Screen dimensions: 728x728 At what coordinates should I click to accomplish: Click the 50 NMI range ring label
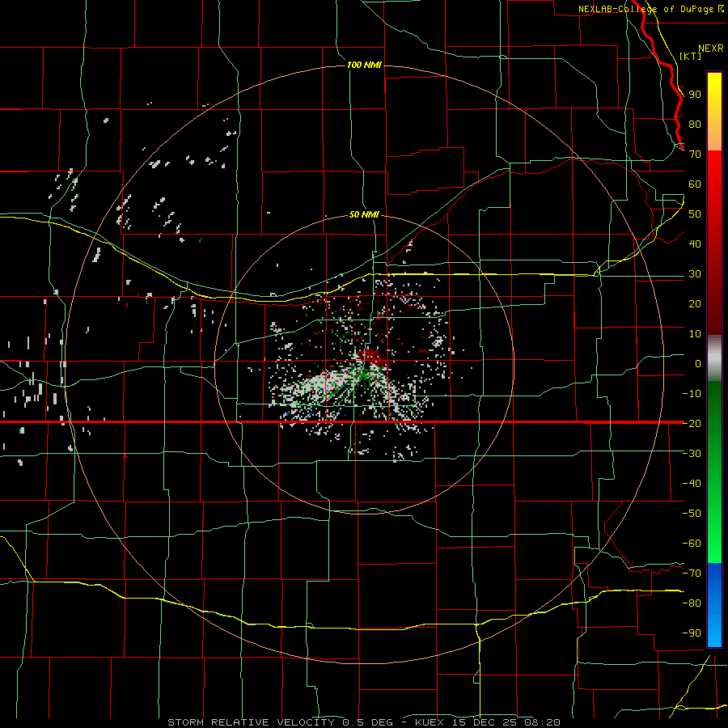364,214
